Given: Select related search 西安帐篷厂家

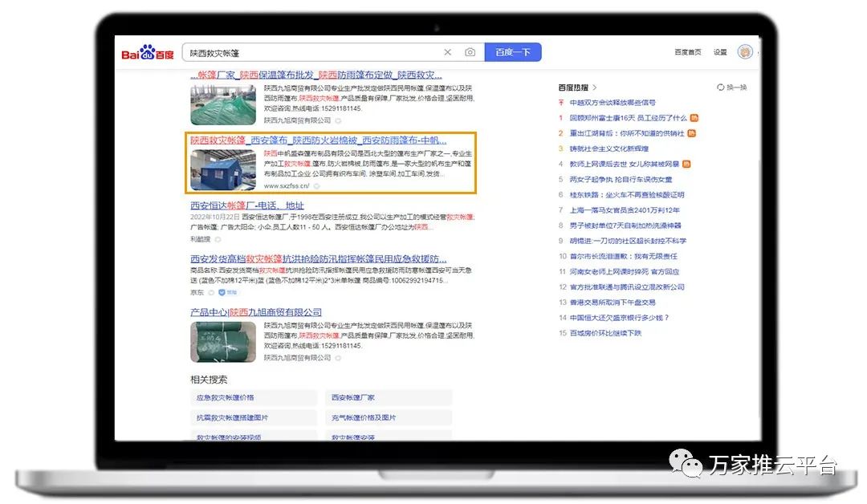Looking at the screenshot, I should point(353,398).
